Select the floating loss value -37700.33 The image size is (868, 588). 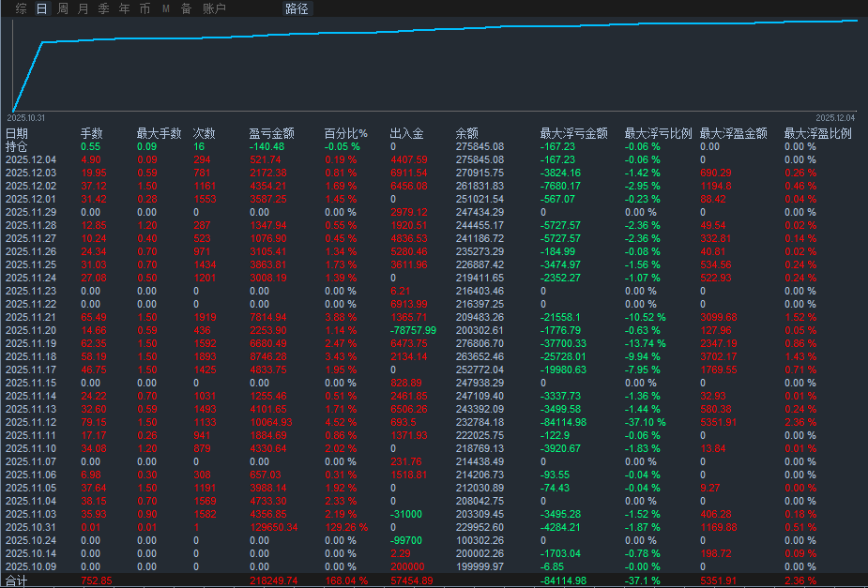pyautogui.click(x=563, y=343)
